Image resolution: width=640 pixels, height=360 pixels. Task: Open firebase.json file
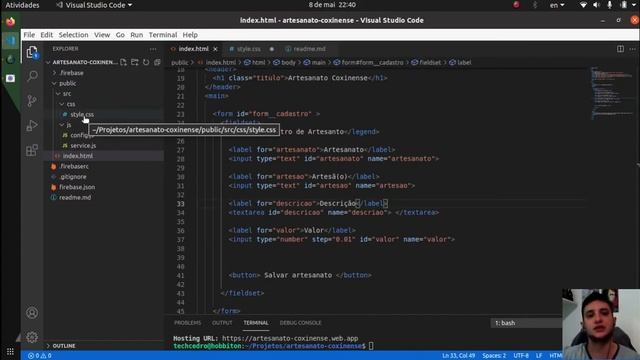[77, 187]
